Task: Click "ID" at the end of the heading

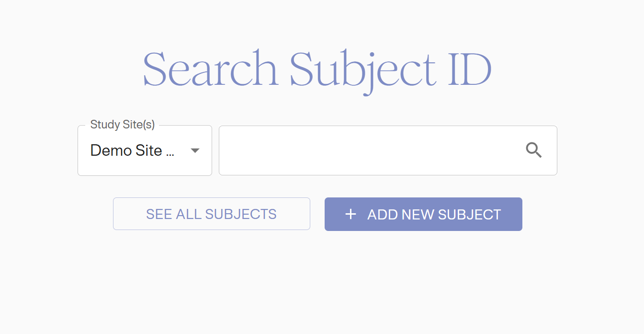Action: pyautogui.click(x=470, y=69)
